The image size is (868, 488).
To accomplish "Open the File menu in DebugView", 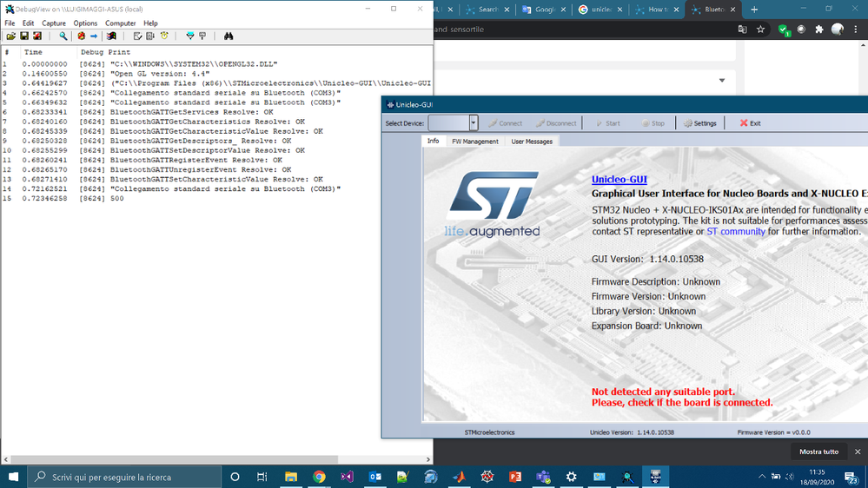I will 10,23.
